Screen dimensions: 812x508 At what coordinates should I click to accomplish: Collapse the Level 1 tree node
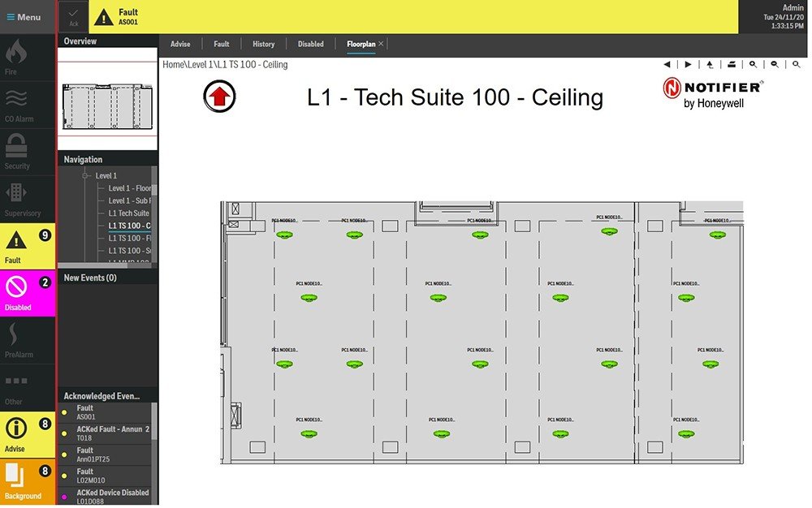pyautogui.click(x=84, y=176)
